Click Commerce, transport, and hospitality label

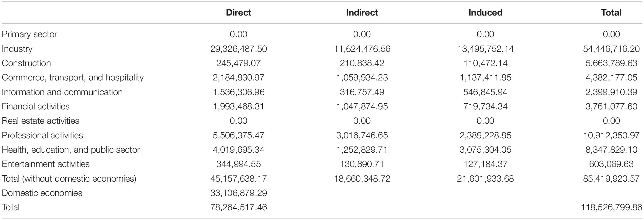click(73, 77)
